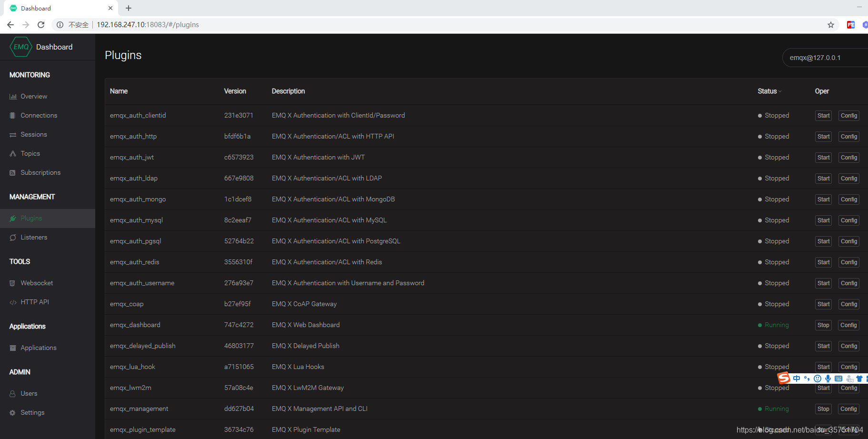Screen dimensions: 868x439
Task: Open Settings page in sidebar
Action: click(x=32, y=413)
